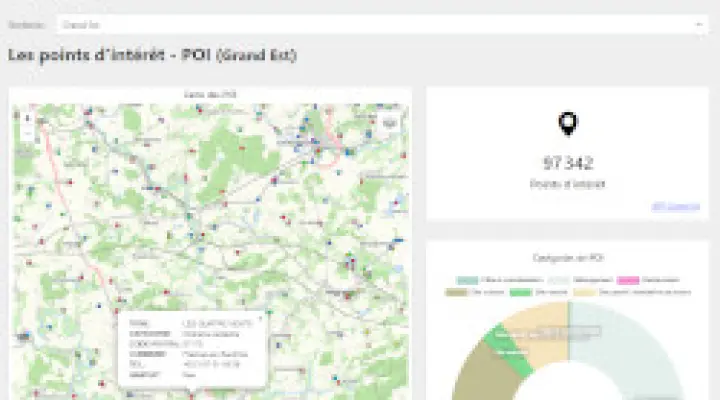Toggle the beige legend category in chart
The width and height of the screenshot is (720, 400).
(585, 293)
